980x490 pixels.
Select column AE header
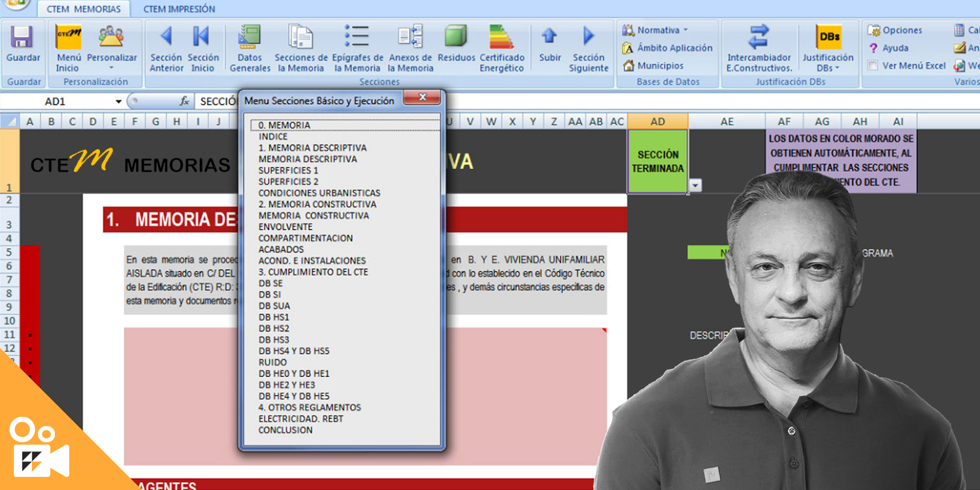point(727,122)
